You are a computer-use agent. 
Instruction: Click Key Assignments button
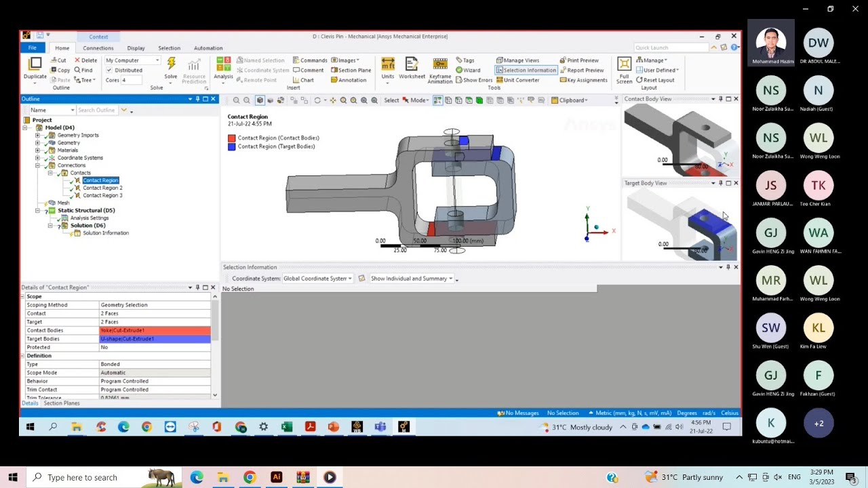click(x=583, y=80)
